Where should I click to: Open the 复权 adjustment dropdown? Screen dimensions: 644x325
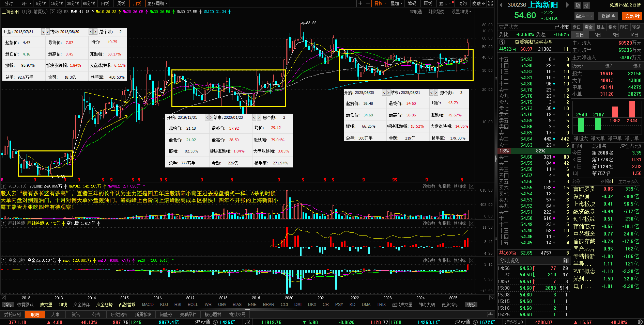click(x=380, y=3)
